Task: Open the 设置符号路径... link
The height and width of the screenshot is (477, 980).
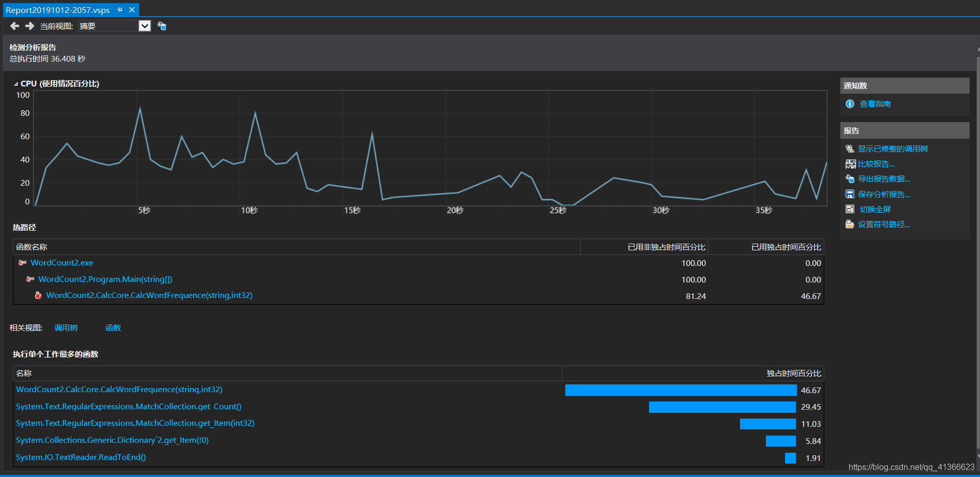Action: click(884, 225)
